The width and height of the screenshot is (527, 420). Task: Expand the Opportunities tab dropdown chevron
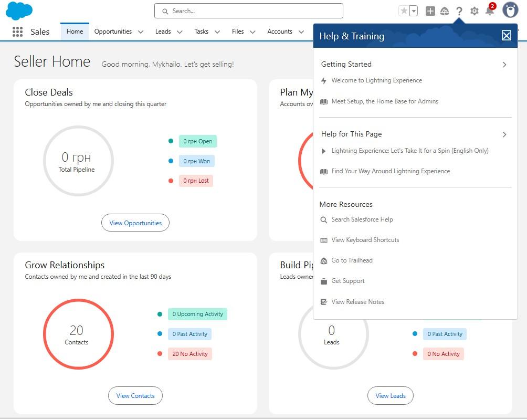[x=141, y=32]
